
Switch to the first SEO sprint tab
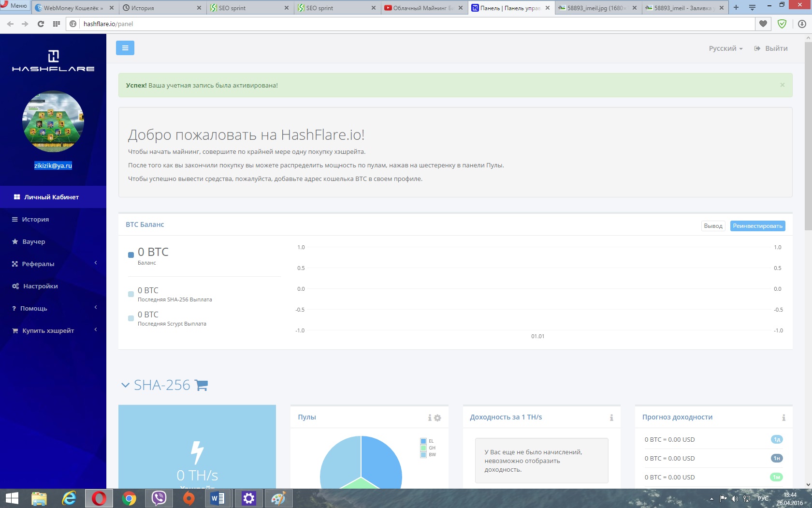click(250, 8)
